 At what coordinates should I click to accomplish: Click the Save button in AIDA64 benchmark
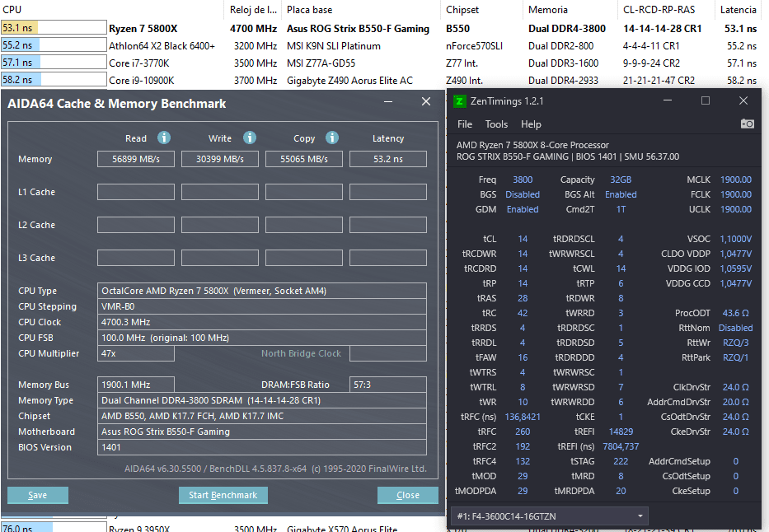click(x=38, y=495)
